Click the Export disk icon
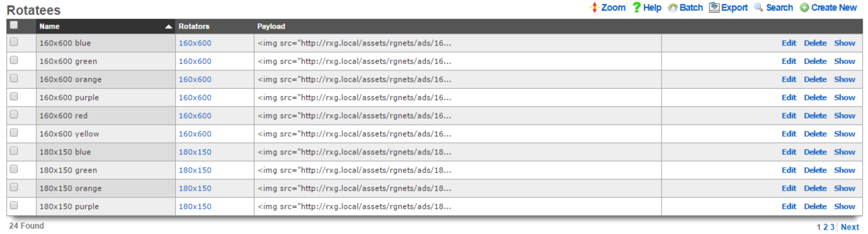868x234 pixels. pos(714,7)
